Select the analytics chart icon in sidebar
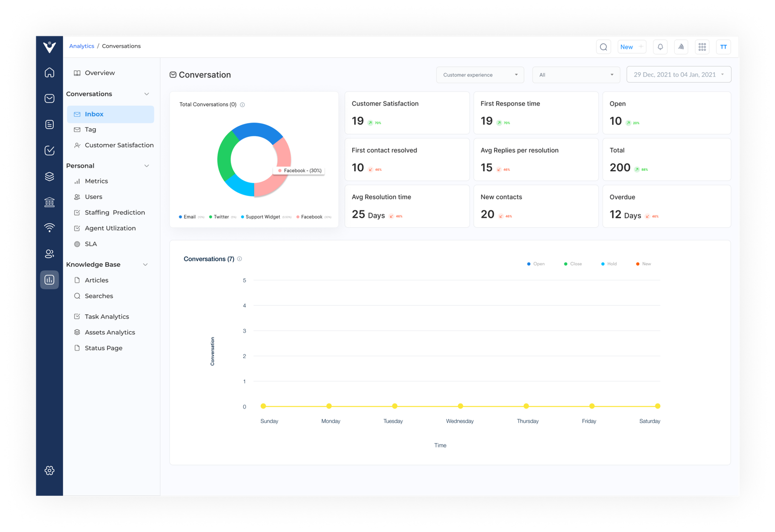This screenshot has height=532, width=775. click(x=49, y=280)
